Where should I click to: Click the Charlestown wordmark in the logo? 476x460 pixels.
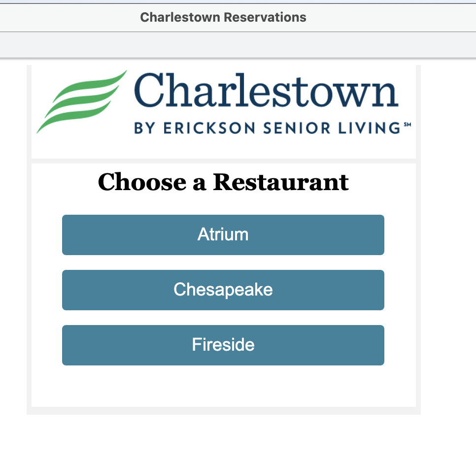point(266,91)
